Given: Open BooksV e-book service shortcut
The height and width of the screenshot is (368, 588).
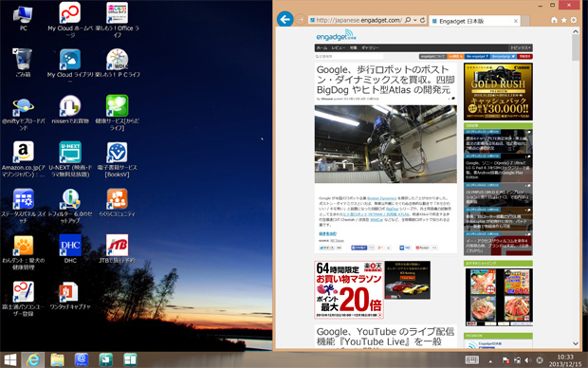Looking at the screenshot, I should click(117, 159).
